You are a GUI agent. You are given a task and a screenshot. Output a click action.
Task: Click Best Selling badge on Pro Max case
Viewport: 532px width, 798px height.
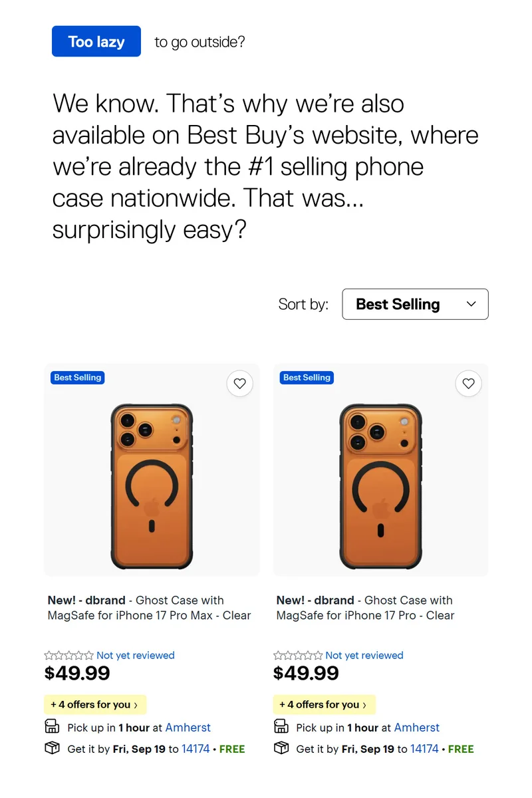click(78, 378)
